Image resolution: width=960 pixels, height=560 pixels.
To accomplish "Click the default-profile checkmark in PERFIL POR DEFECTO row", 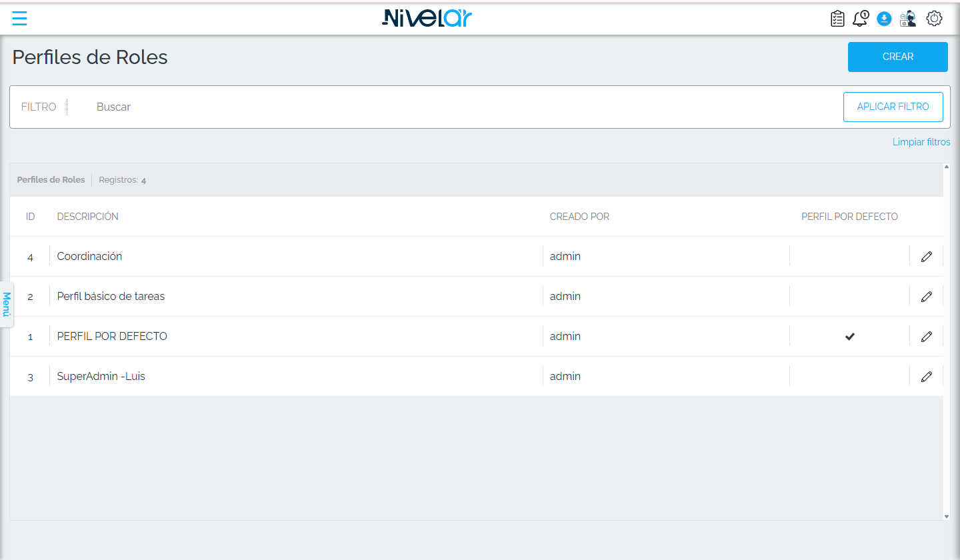I will [x=850, y=337].
